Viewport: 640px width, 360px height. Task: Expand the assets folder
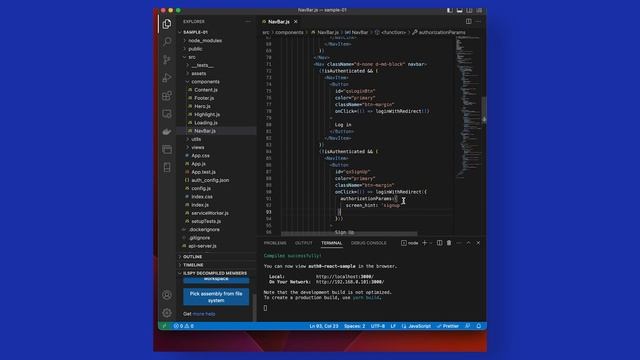[199, 73]
